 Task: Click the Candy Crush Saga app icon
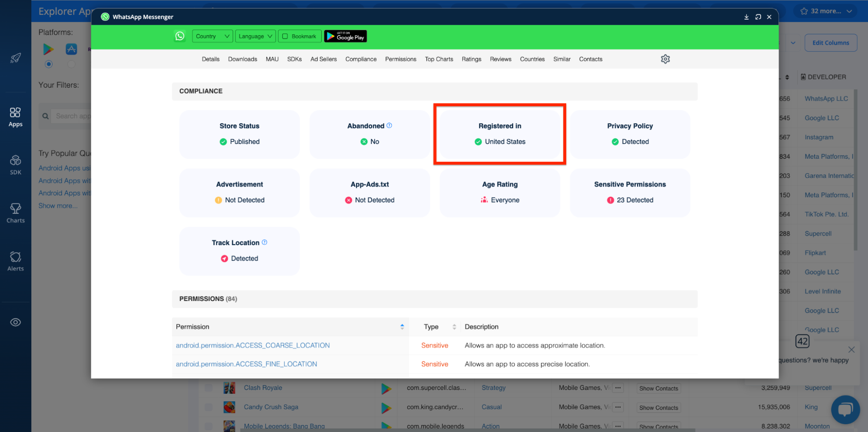tap(229, 407)
